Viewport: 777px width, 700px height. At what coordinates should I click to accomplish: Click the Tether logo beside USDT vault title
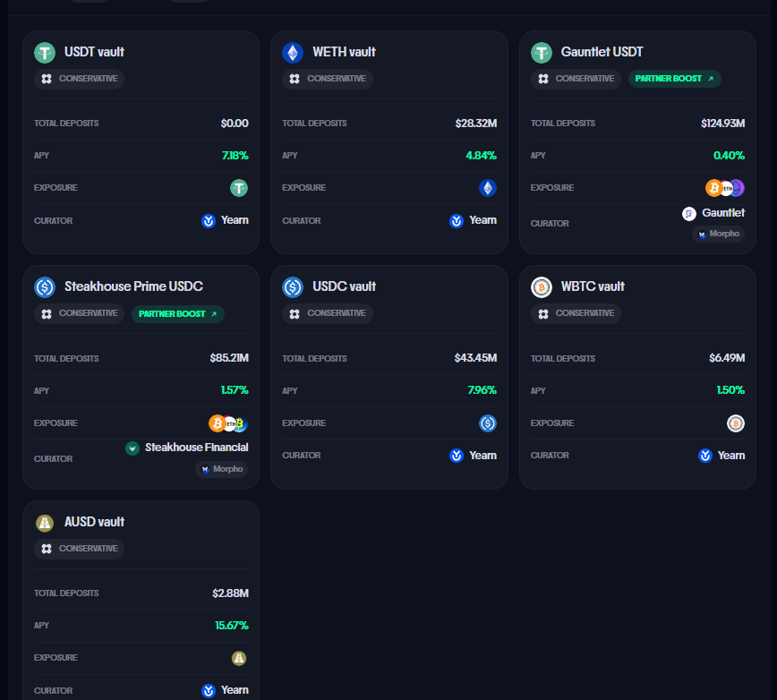(x=45, y=53)
